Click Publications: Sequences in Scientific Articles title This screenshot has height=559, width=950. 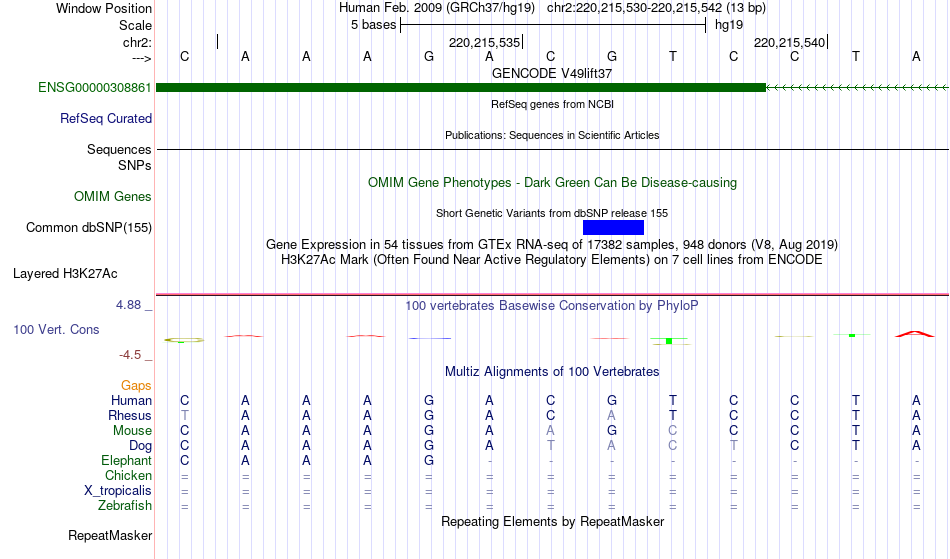(x=552, y=135)
